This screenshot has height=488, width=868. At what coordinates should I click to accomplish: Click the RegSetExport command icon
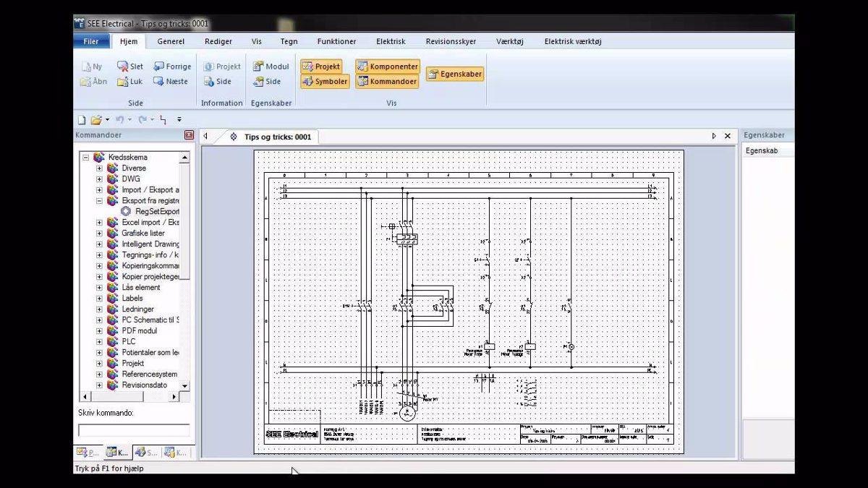[126, 211]
